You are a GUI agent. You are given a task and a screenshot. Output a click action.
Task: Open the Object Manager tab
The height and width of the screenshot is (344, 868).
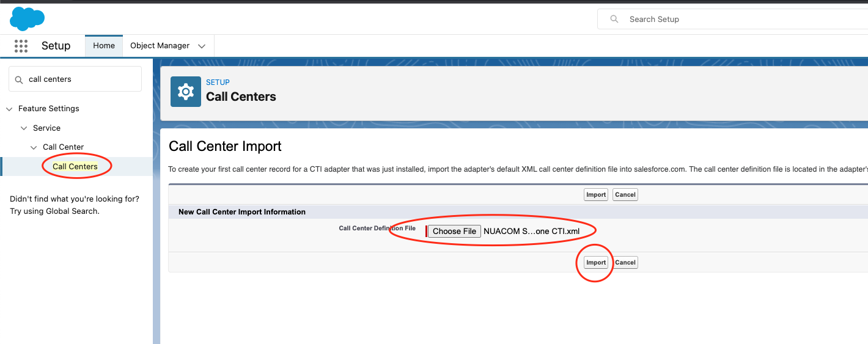(160, 46)
